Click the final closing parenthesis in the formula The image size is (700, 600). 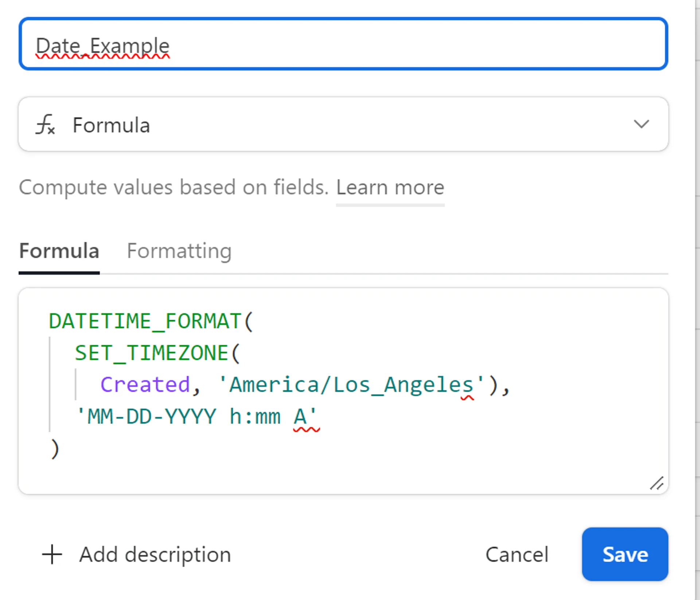[55, 449]
